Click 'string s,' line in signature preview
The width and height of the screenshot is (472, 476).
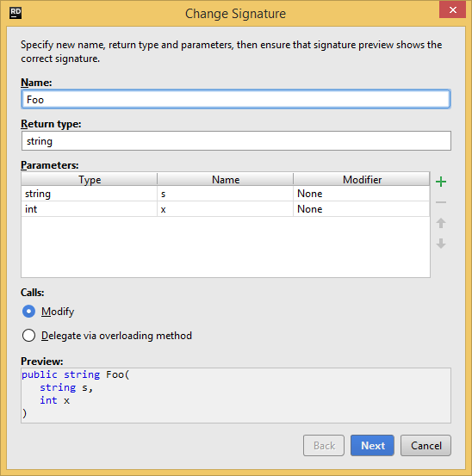click(x=66, y=387)
